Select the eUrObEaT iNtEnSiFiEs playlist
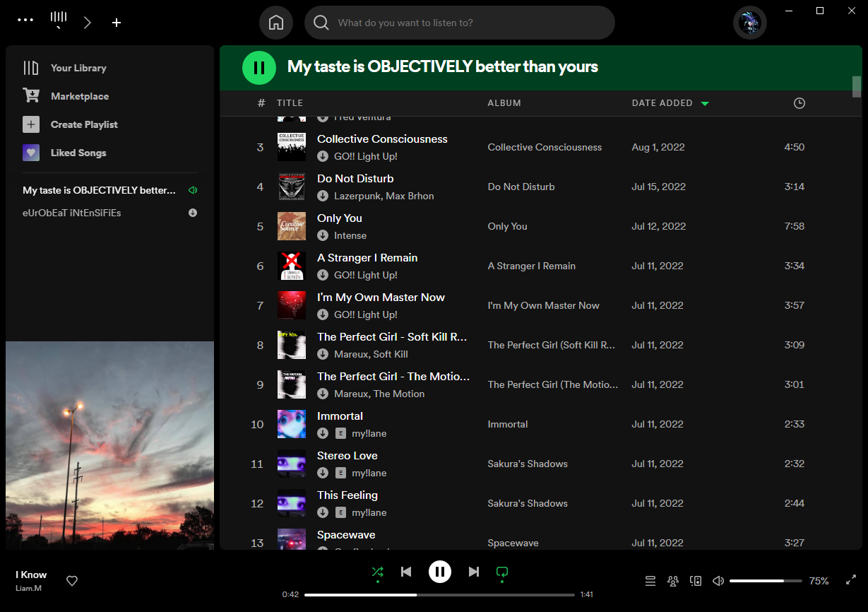The width and height of the screenshot is (868, 612). click(72, 213)
